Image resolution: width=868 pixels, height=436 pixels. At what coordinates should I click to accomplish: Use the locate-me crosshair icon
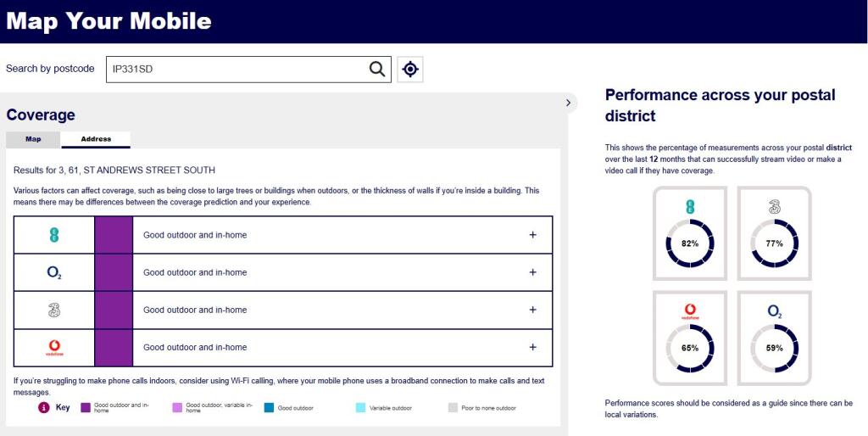tap(410, 70)
